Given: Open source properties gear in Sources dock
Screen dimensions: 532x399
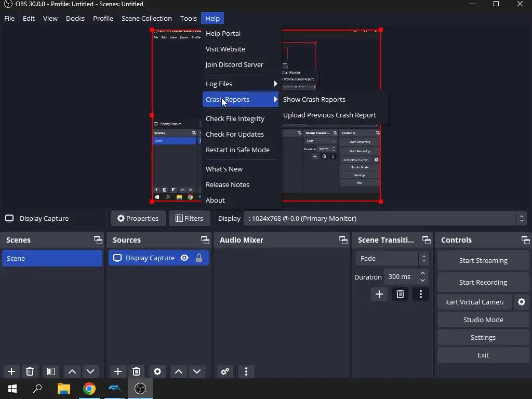Looking at the screenshot, I should 157,371.
